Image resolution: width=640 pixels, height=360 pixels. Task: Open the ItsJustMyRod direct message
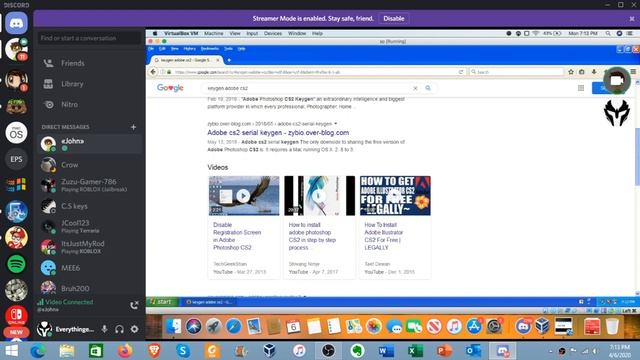click(x=90, y=247)
